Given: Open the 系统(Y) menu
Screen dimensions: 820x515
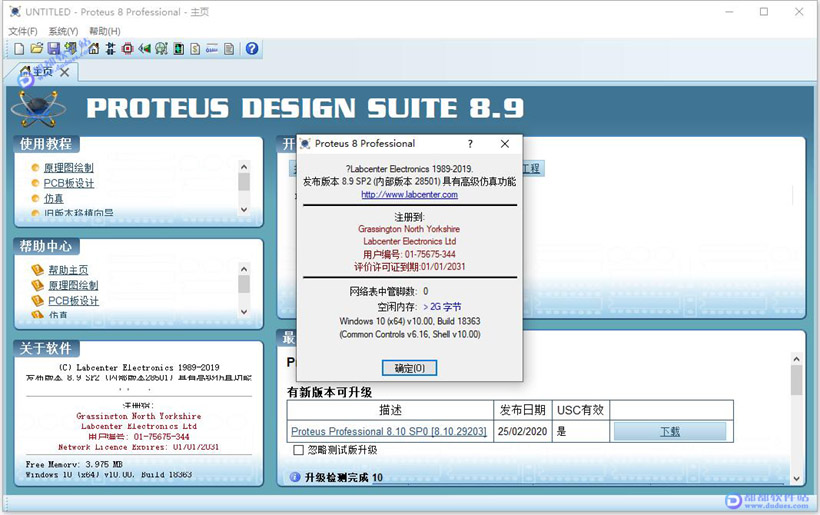Looking at the screenshot, I should pos(63,31).
